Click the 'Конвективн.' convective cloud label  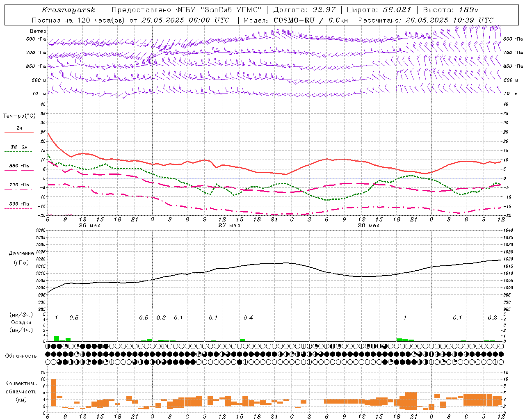click(x=21, y=383)
